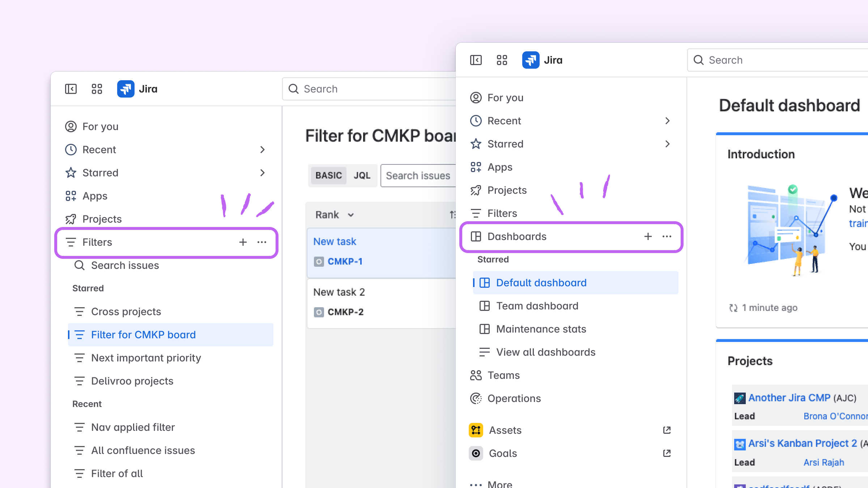This screenshot has width=868, height=488.
Task: Expand Starred chevron in right window
Action: point(668,144)
